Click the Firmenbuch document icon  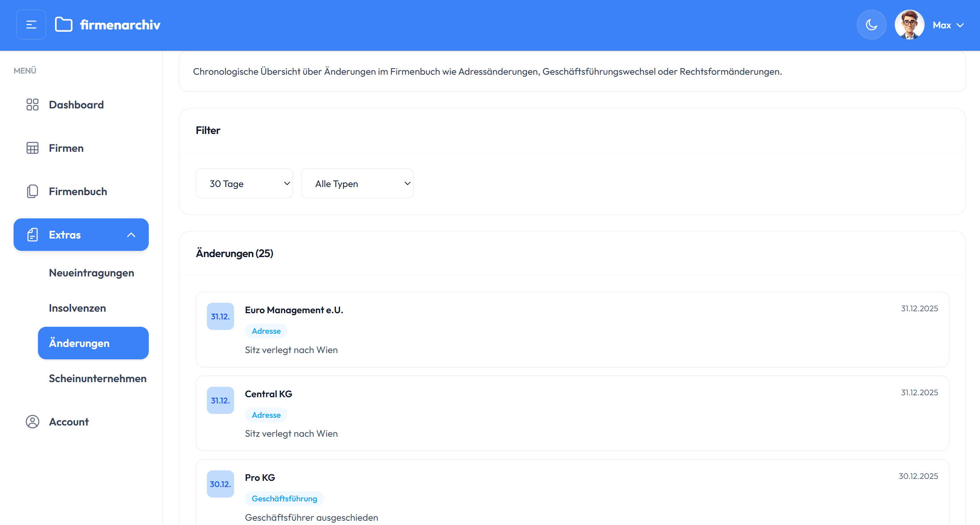pyautogui.click(x=32, y=191)
